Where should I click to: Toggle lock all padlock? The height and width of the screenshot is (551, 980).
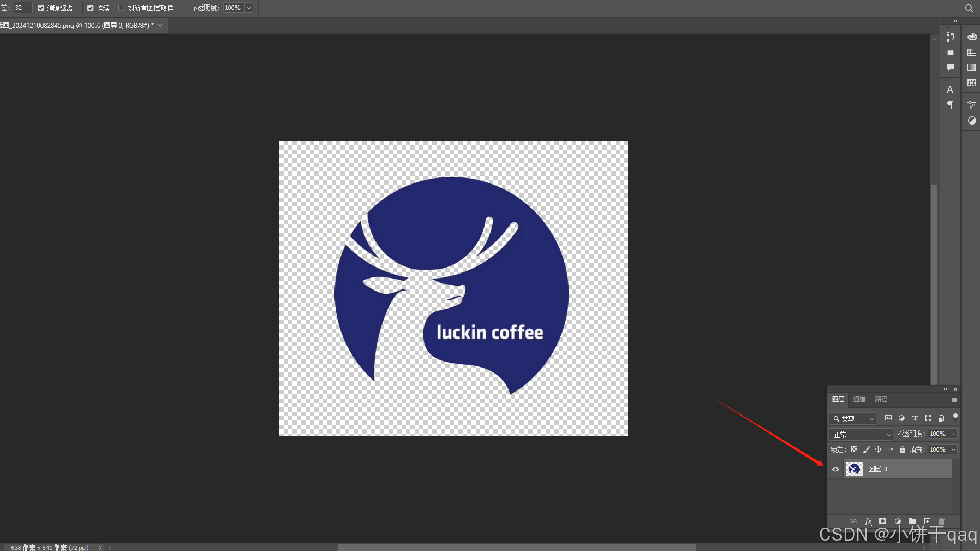coord(903,449)
